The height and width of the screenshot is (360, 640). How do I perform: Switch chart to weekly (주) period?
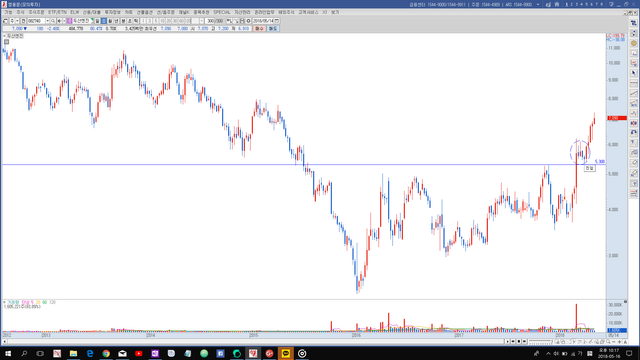click(x=104, y=21)
